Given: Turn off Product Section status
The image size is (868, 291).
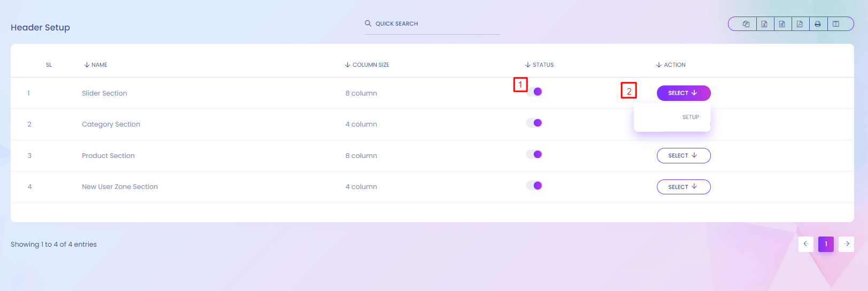Looking at the screenshot, I should [534, 154].
